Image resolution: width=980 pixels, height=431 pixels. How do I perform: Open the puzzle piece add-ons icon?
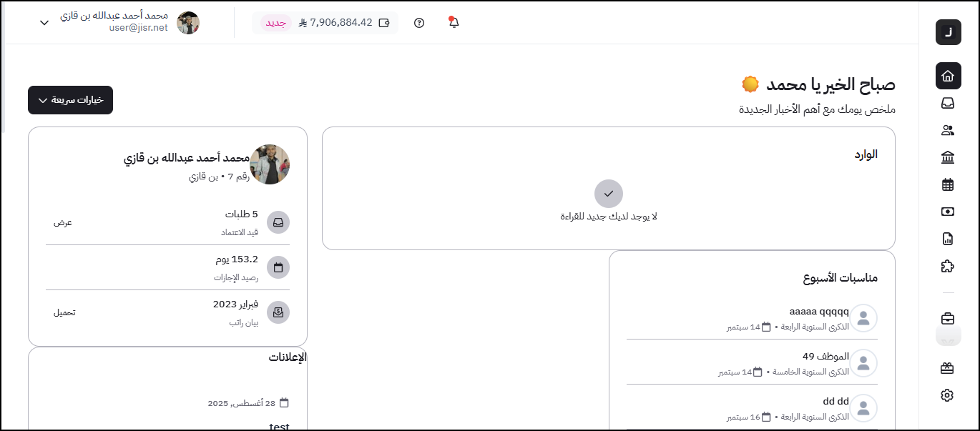click(948, 266)
